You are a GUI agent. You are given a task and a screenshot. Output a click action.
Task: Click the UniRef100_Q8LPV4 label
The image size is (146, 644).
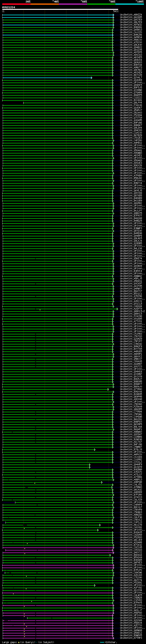pos(131,103)
